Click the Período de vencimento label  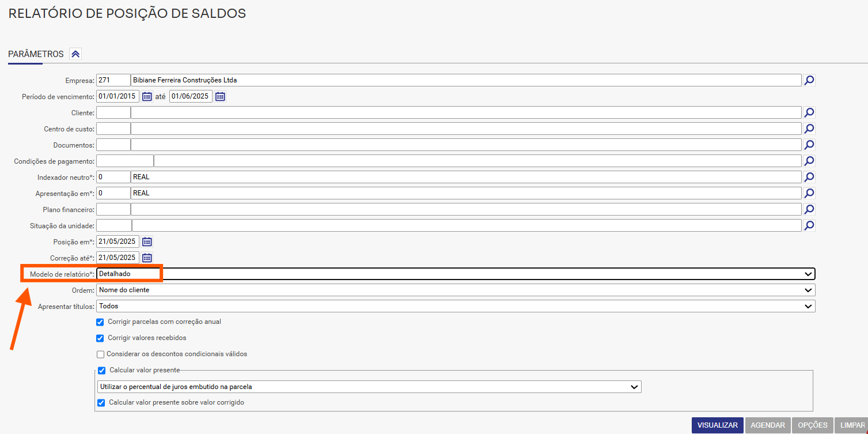(x=58, y=97)
